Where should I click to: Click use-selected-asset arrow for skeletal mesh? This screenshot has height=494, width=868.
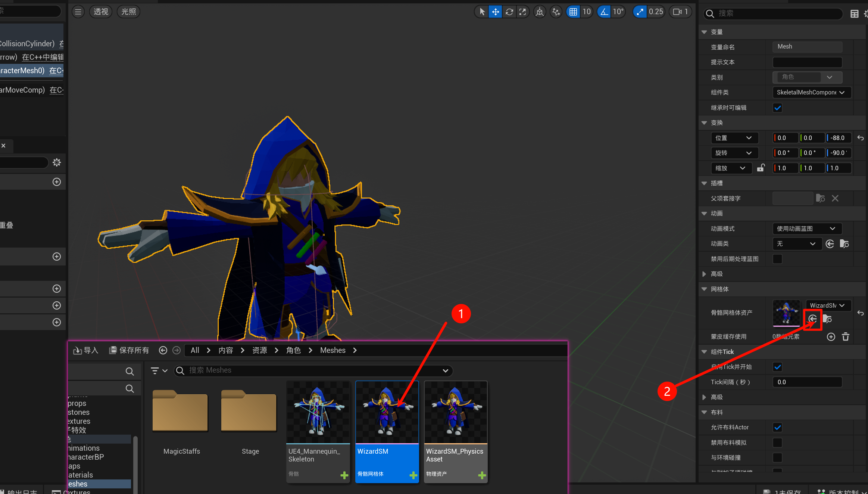click(813, 319)
